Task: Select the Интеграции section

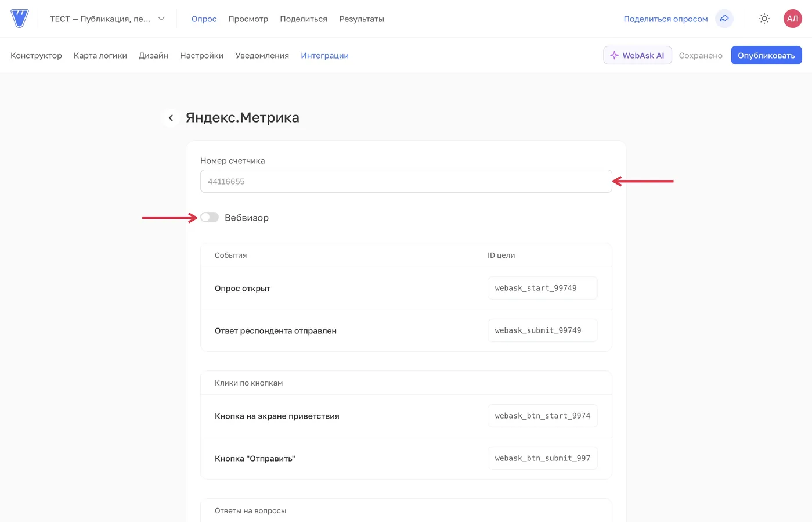Action: point(324,56)
